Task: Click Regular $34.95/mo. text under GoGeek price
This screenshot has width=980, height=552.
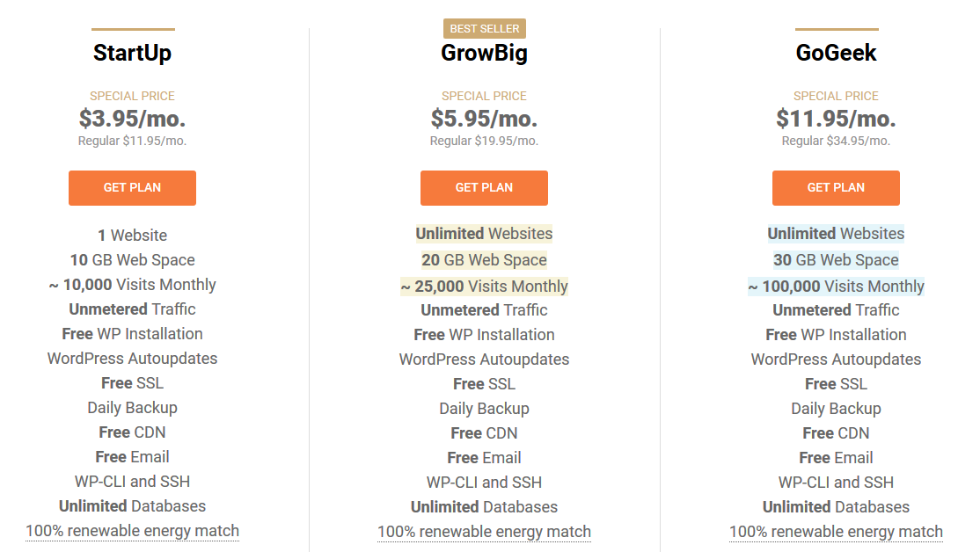Action: [x=836, y=140]
